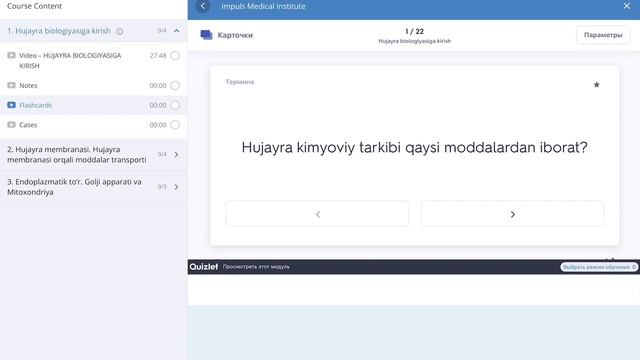Click the Course Content heading
640x360 pixels.
pos(34,6)
